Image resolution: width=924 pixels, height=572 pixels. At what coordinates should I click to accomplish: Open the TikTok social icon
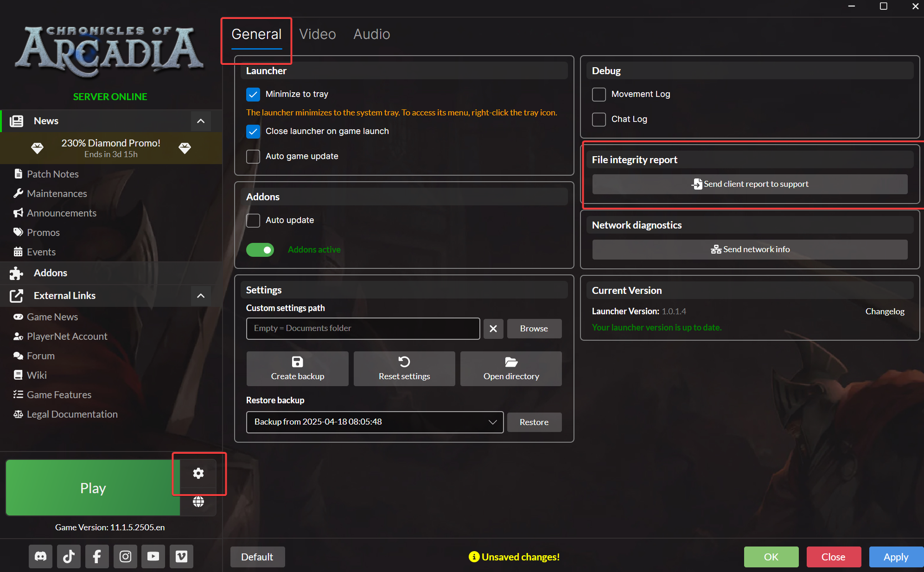click(x=69, y=556)
